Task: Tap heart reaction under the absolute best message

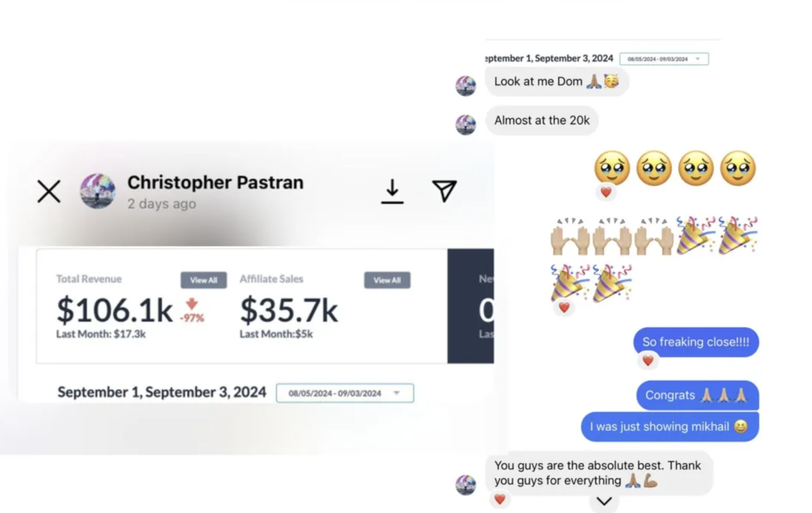Action: [x=500, y=499]
